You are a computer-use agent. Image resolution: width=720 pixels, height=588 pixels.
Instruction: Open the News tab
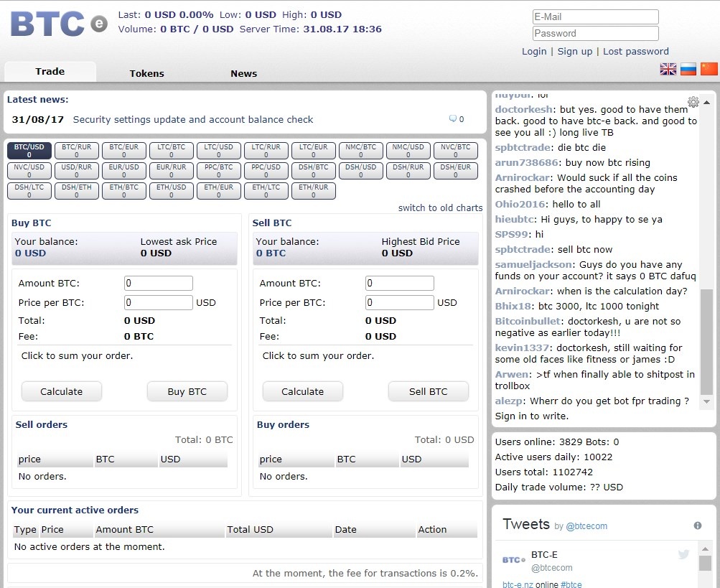click(243, 73)
